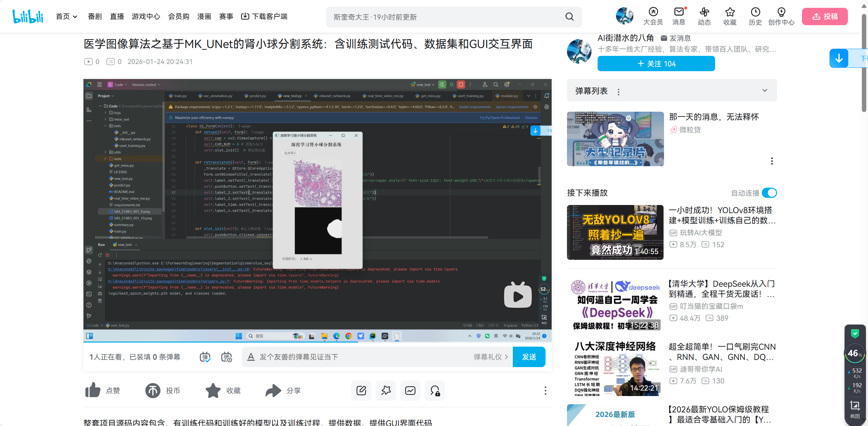
Task: Click the share (分享) arrow icon
Action: [273, 390]
